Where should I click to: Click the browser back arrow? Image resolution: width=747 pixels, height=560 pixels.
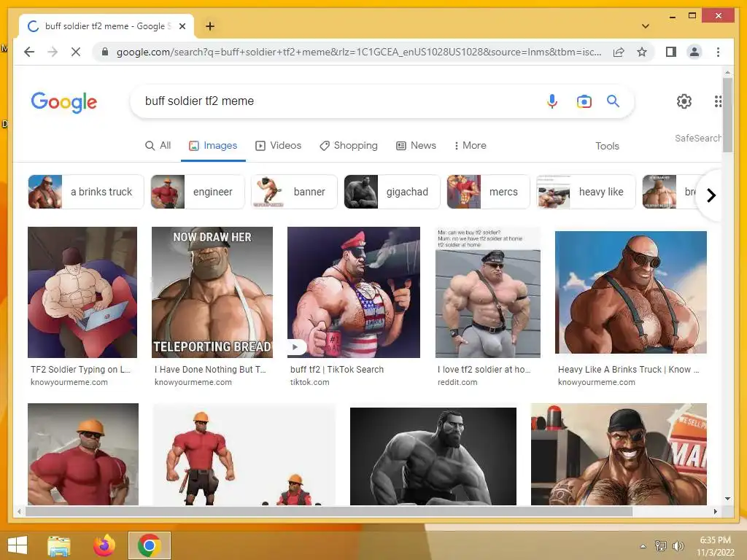tap(29, 52)
